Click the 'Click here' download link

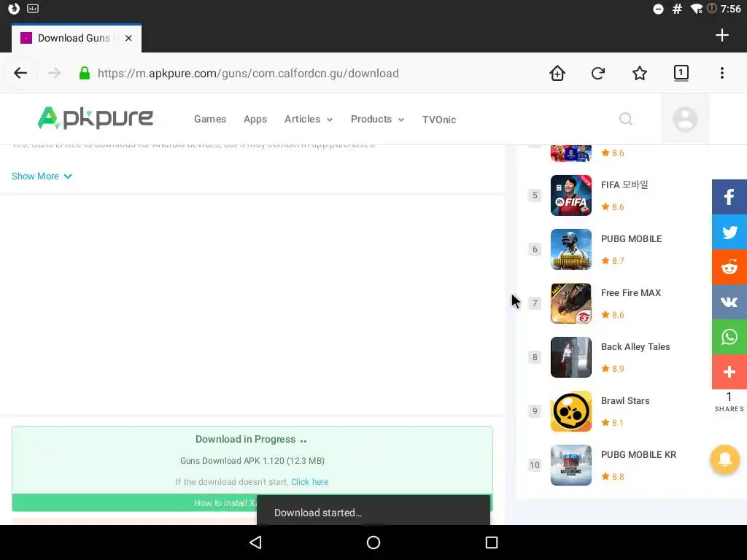tap(309, 482)
